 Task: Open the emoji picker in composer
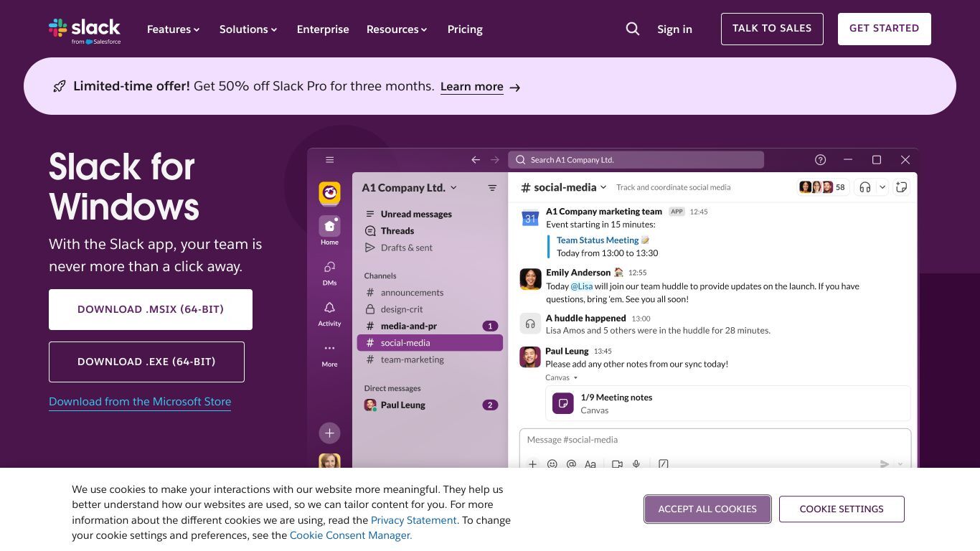point(552,464)
